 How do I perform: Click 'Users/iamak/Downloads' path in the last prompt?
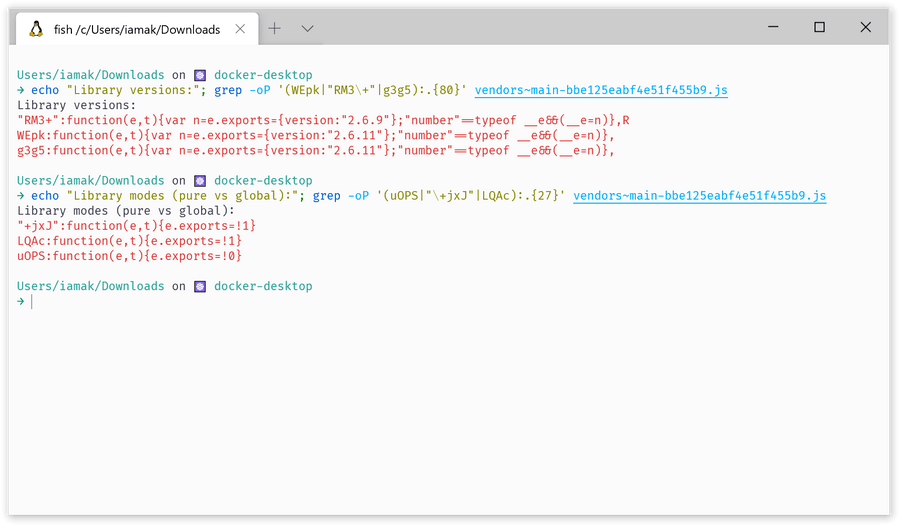90,287
